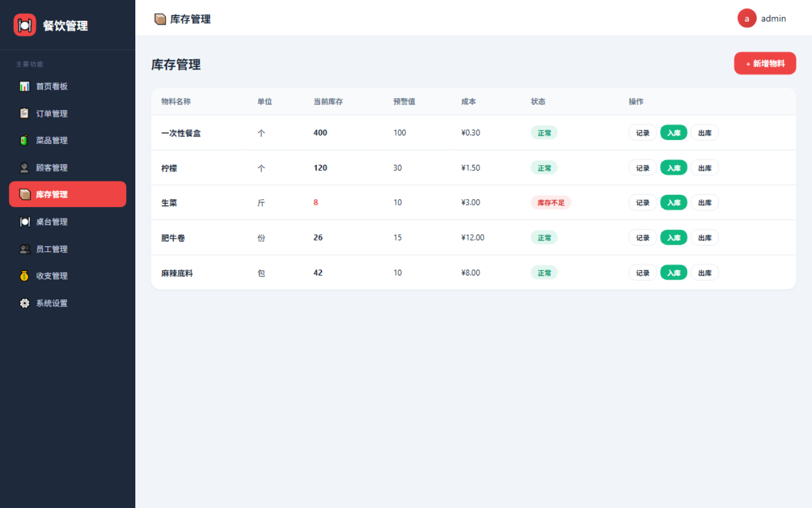Click 出库 for 一次性餐盒

coord(704,133)
